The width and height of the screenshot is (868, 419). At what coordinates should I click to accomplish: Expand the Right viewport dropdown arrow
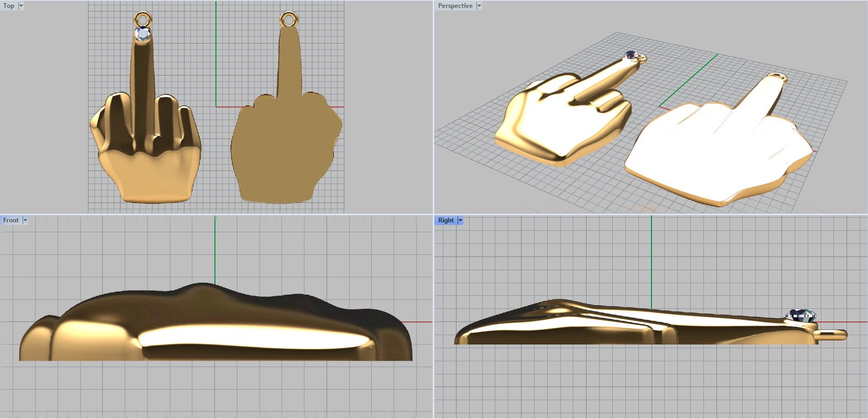[x=461, y=220]
